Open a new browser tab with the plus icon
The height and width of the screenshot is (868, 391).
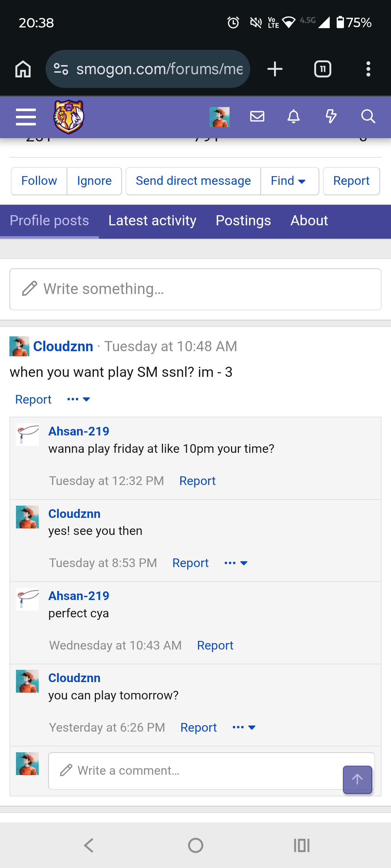[x=274, y=69]
